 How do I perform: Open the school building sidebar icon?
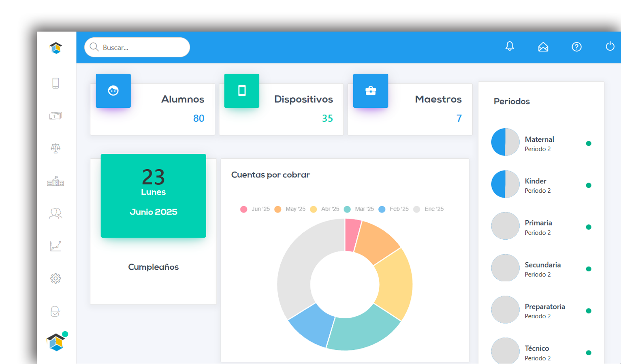[55, 181]
